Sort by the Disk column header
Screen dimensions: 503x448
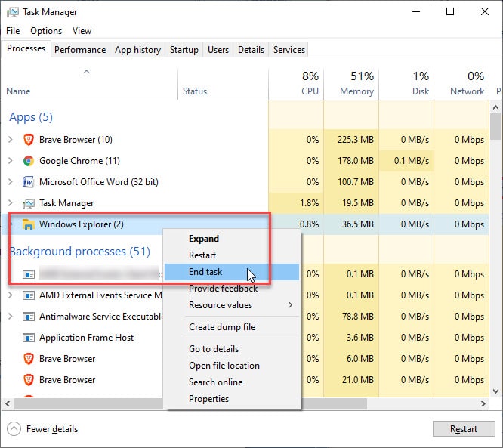coord(406,83)
